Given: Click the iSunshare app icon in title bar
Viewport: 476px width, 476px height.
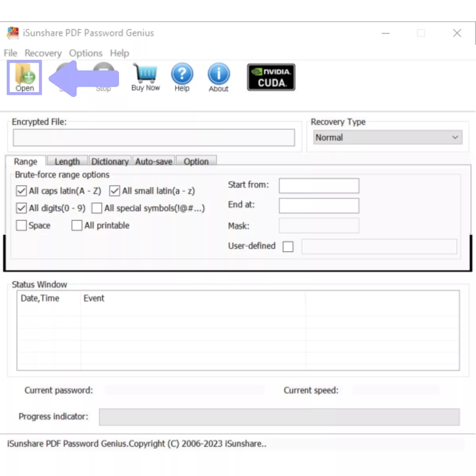Looking at the screenshot, I should 13,33.
